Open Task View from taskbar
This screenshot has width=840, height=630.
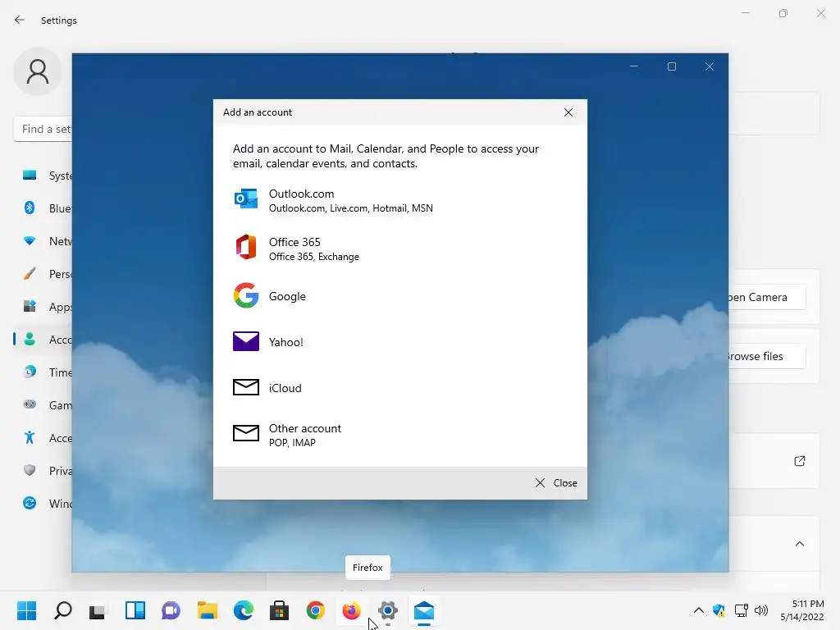point(98,610)
